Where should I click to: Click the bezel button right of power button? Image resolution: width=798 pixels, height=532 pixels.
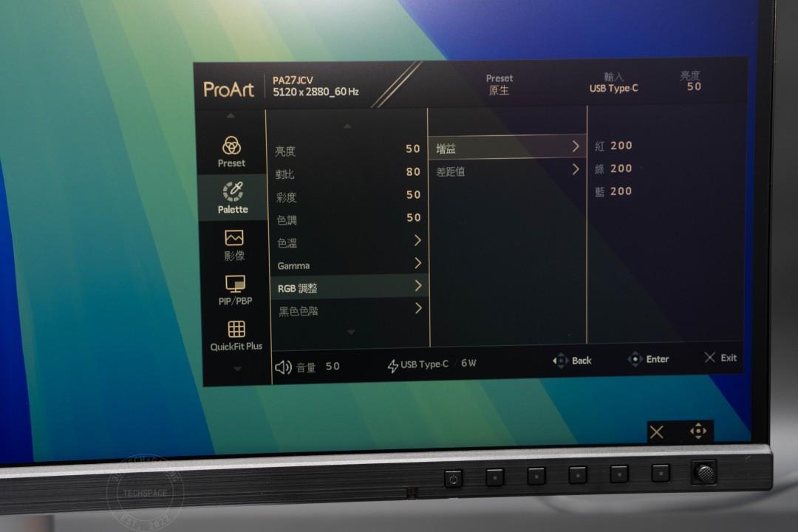point(494,477)
